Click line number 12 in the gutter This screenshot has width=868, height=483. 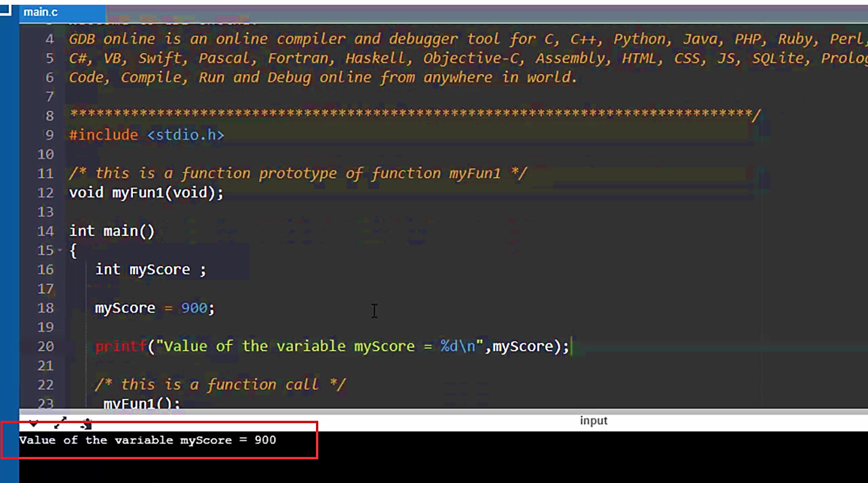point(45,193)
